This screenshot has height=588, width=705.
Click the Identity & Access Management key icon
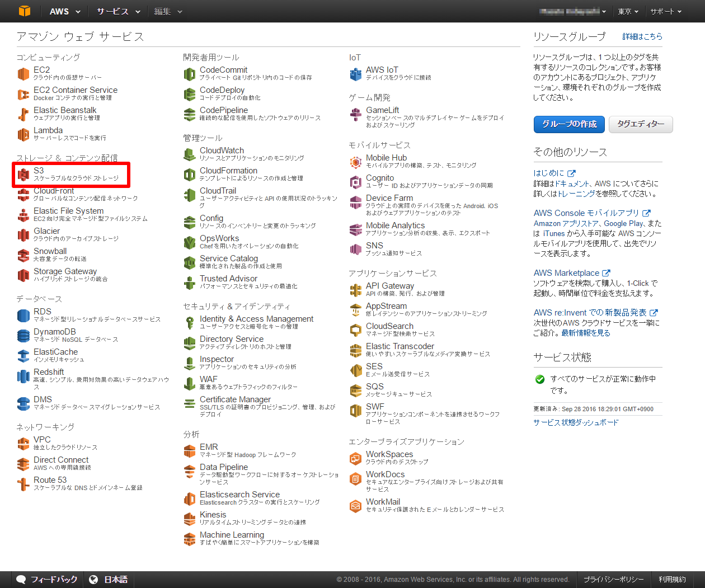[189, 323]
